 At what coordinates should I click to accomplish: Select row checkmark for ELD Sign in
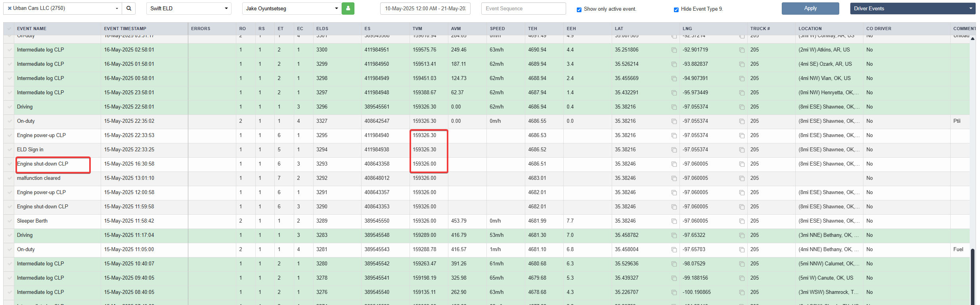pos(9,150)
